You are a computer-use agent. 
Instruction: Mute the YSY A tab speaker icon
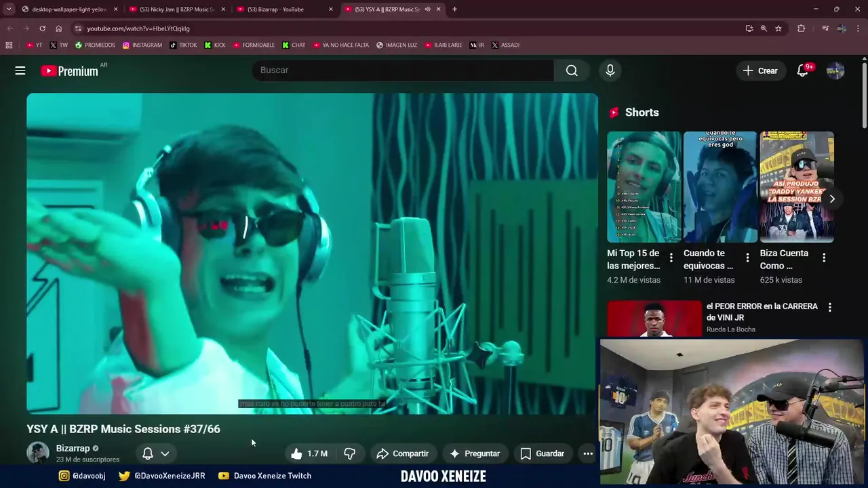tap(427, 9)
